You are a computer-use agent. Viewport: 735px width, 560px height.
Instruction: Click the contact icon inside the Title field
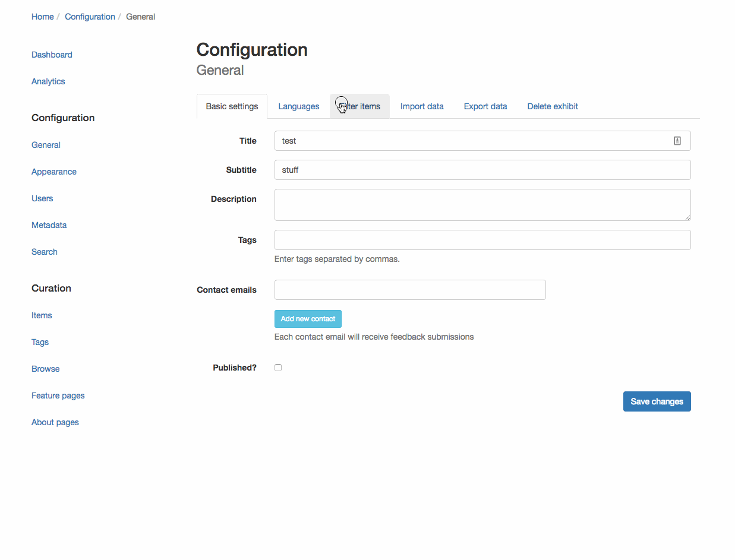click(677, 141)
